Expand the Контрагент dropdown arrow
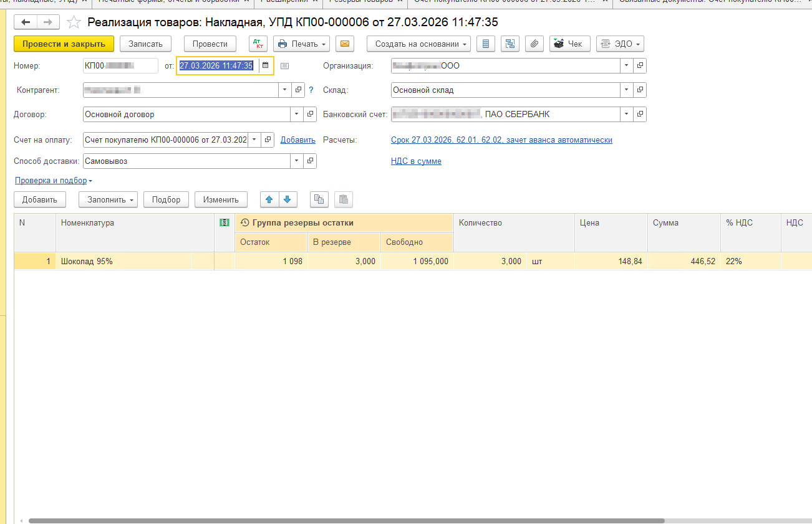 285,90
